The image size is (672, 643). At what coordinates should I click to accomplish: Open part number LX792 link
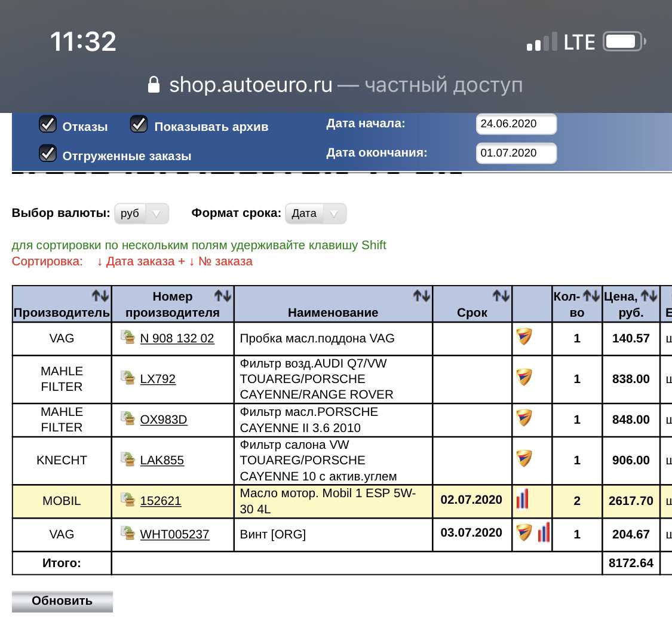[x=158, y=379]
